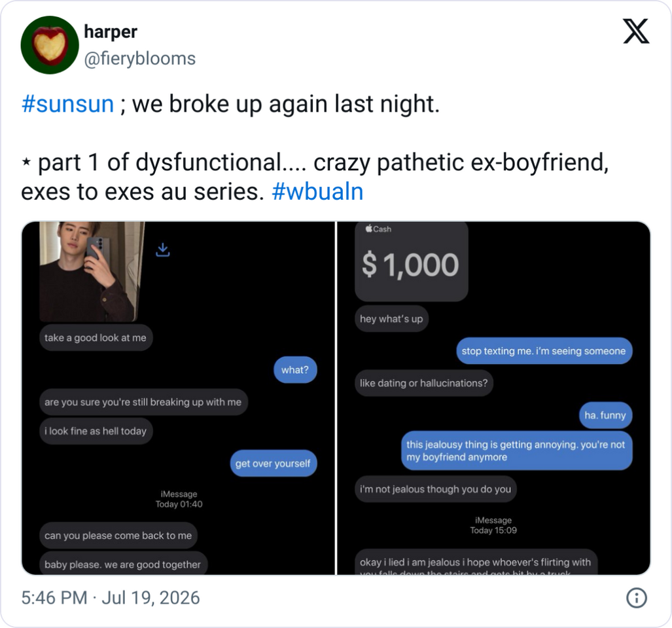Click the "stop texting me" blue message
This screenshot has width=672, height=628.
coord(544,351)
